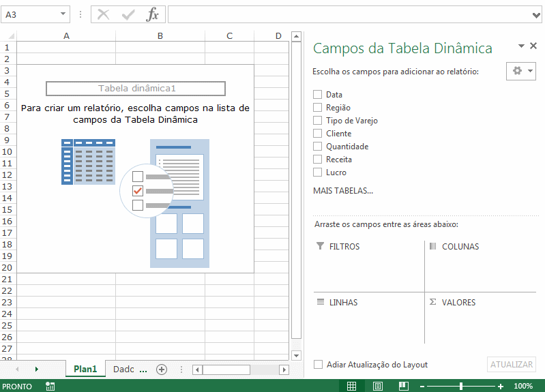This screenshot has width=545, height=392.
Task: Click the Data field label
Action: [x=334, y=95]
